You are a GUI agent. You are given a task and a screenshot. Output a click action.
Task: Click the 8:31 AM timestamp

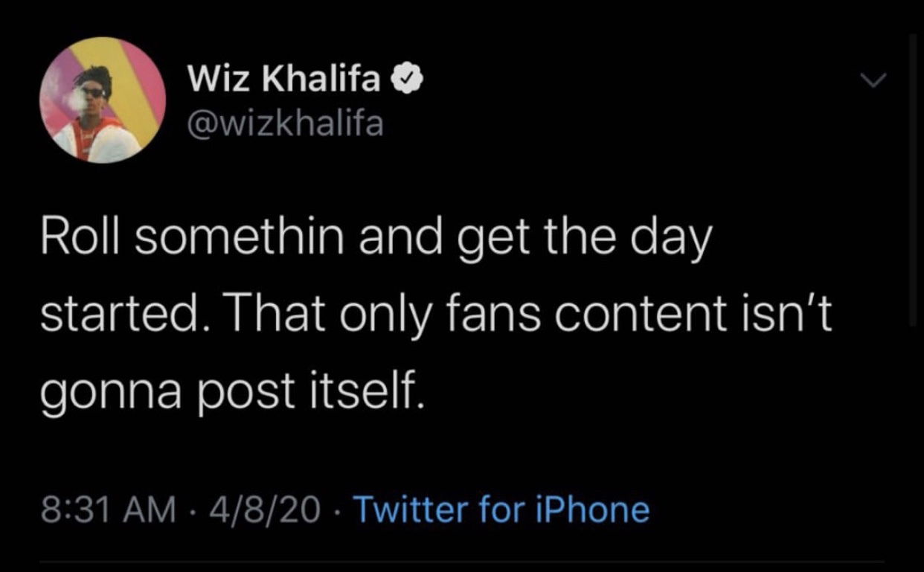pos(108,510)
